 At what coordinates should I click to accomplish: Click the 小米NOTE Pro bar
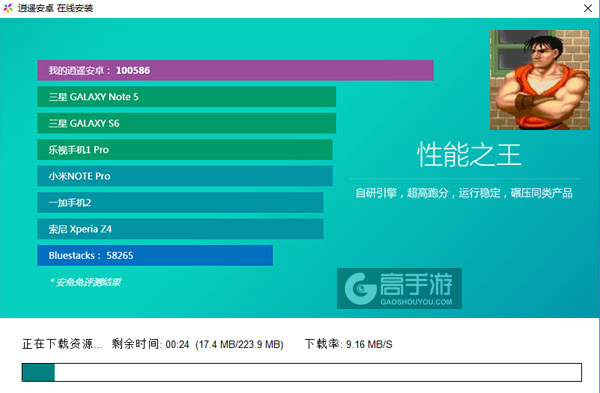pyautogui.click(x=185, y=176)
